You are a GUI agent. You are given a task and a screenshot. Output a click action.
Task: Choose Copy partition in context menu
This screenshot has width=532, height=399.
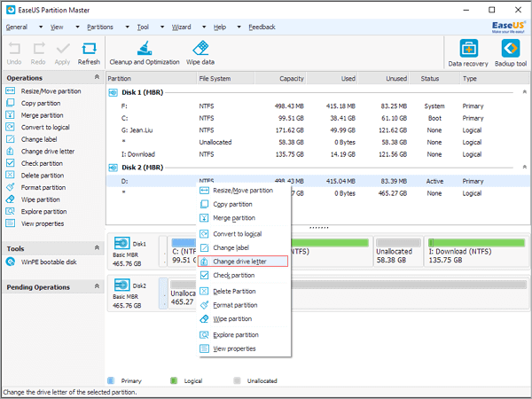(243, 204)
